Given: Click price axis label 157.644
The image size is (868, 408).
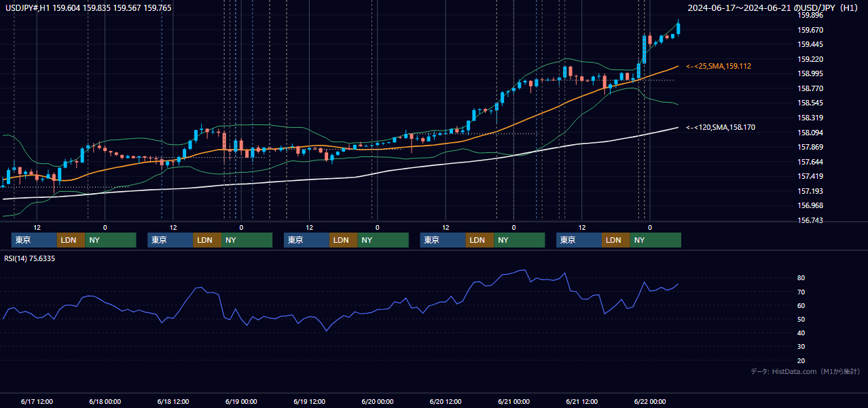Looking at the screenshot, I should 810,162.
